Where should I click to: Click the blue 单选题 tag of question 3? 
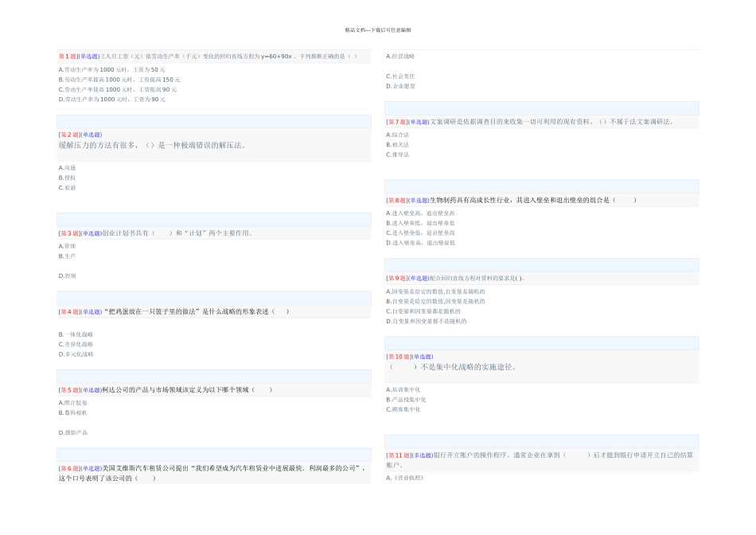(91, 233)
